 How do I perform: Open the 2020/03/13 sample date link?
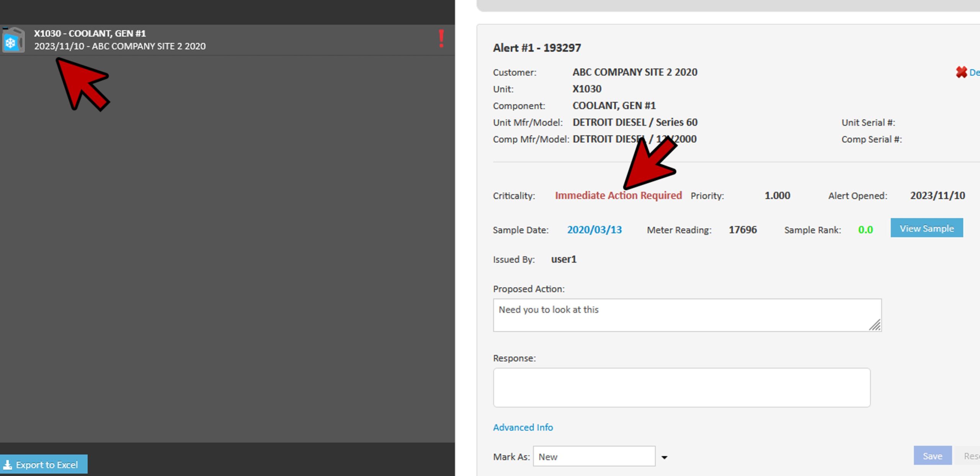coord(594,230)
